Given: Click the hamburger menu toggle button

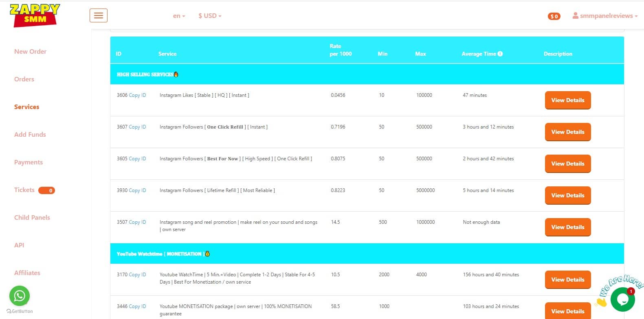Looking at the screenshot, I should coord(99,15).
